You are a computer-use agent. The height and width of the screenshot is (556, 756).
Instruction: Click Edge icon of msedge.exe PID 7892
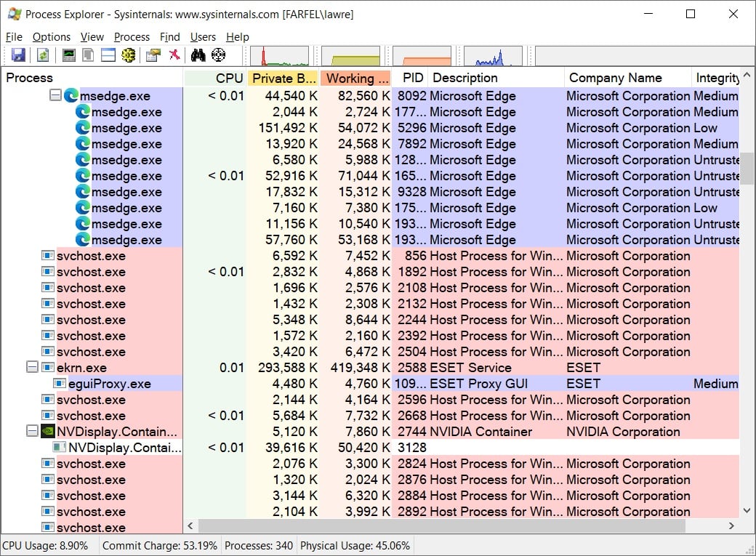83,144
